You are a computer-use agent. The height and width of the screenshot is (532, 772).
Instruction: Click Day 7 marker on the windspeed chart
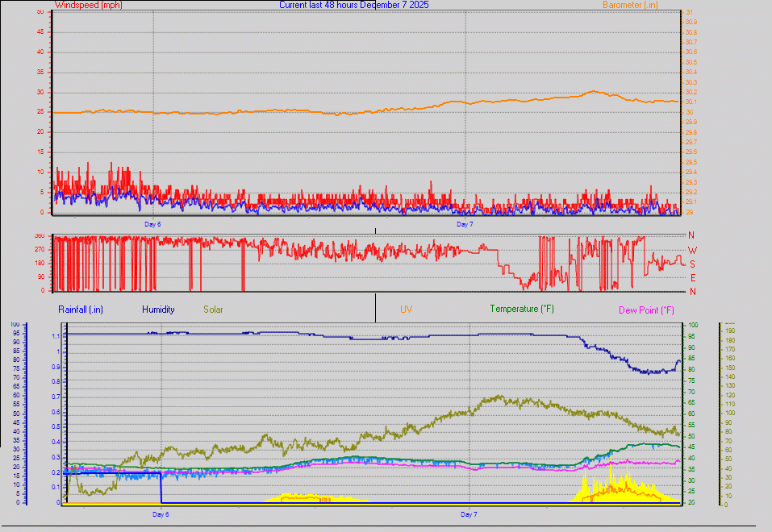465,224
